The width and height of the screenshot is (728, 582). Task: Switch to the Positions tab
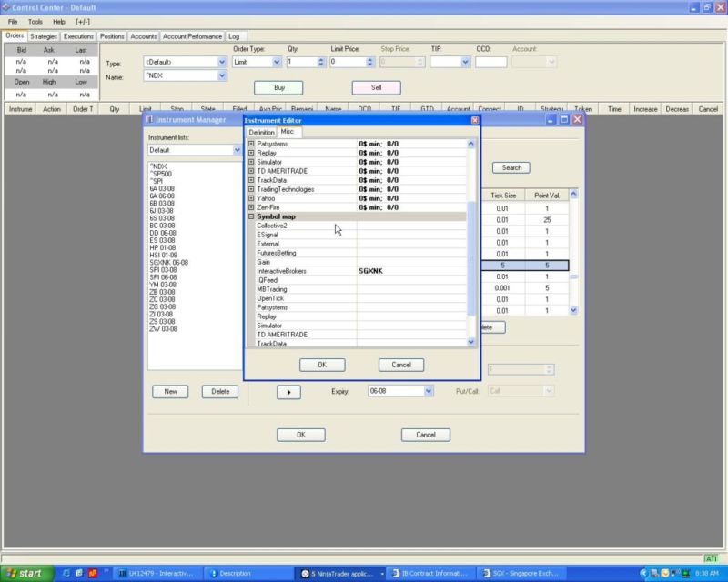click(112, 36)
